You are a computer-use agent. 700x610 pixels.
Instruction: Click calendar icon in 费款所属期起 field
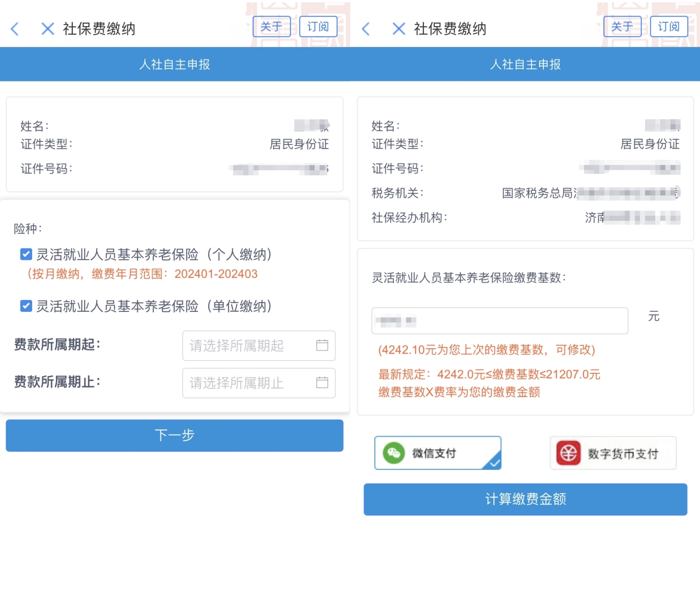(x=322, y=345)
